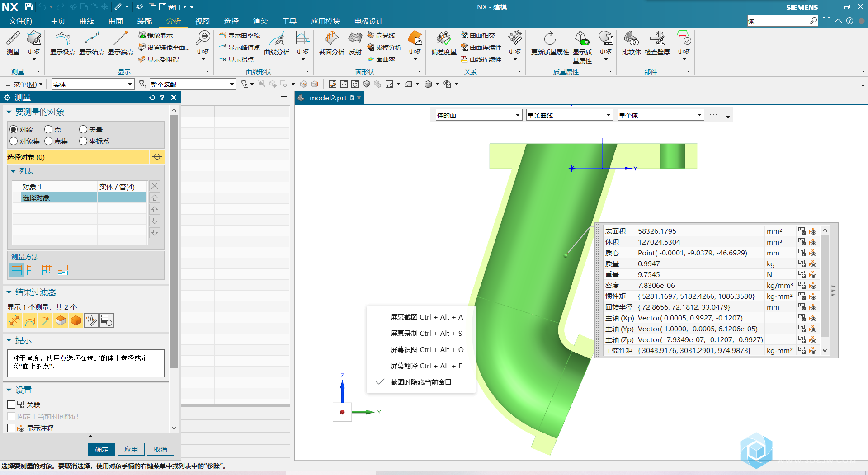This screenshot has width=868, height=475.
Task: Click the save icon in title bar
Action: coord(28,7)
